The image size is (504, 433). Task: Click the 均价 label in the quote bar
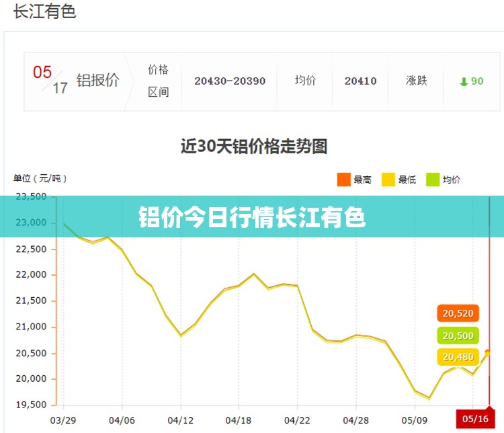click(x=305, y=81)
